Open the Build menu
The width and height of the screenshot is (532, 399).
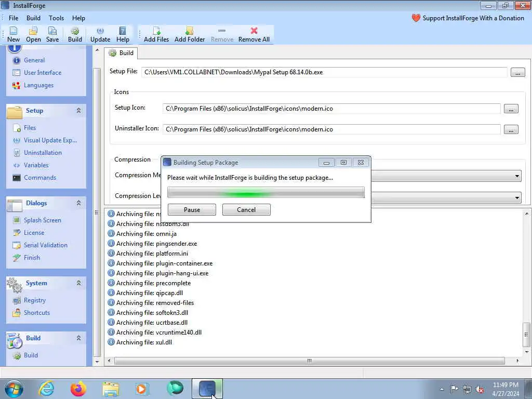[x=33, y=18]
